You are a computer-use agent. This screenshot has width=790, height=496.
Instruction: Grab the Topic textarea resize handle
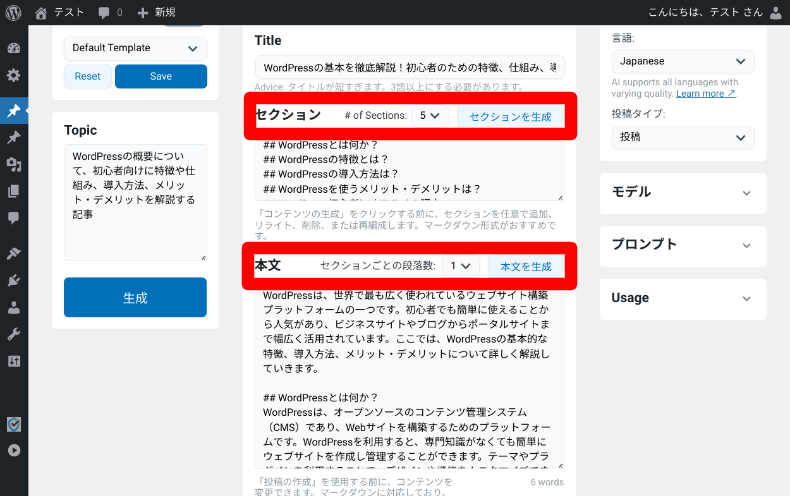[x=204, y=258]
